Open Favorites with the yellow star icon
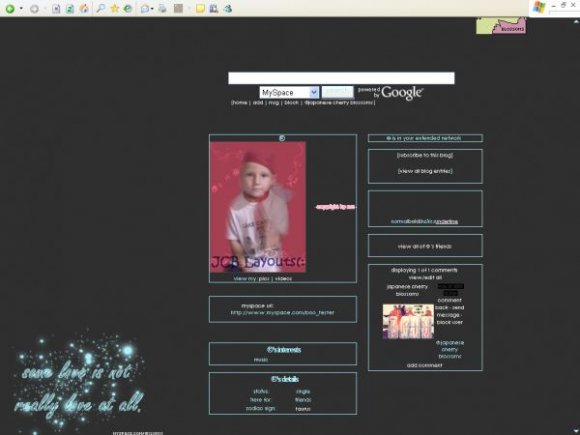 point(115,8)
